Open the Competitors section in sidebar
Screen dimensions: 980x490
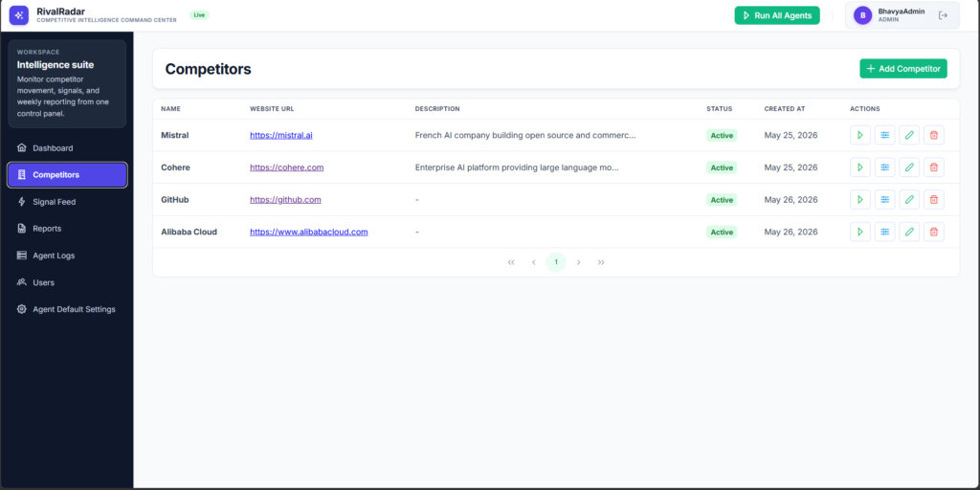[x=67, y=175]
